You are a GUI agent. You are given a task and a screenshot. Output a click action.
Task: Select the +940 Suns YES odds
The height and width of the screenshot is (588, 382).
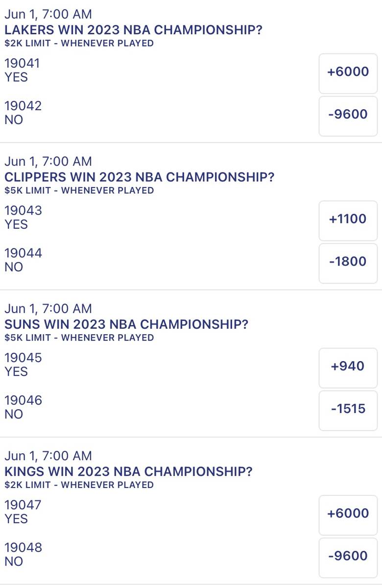tap(348, 367)
